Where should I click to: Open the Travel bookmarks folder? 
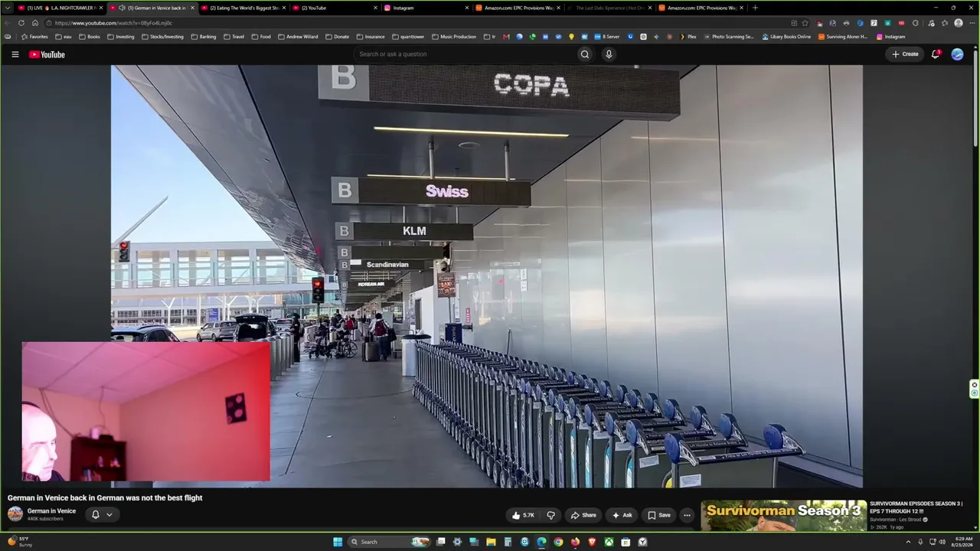point(234,37)
